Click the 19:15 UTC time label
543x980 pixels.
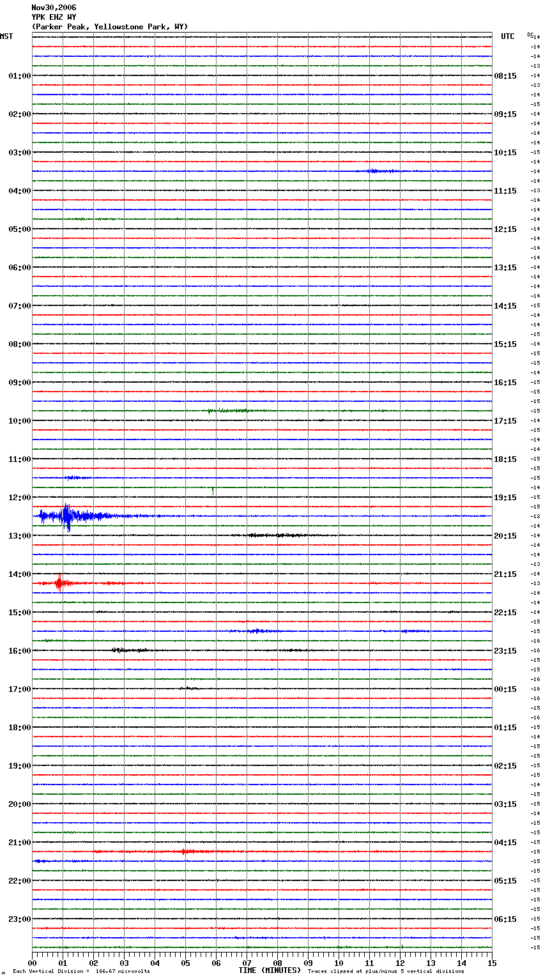coord(505,498)
